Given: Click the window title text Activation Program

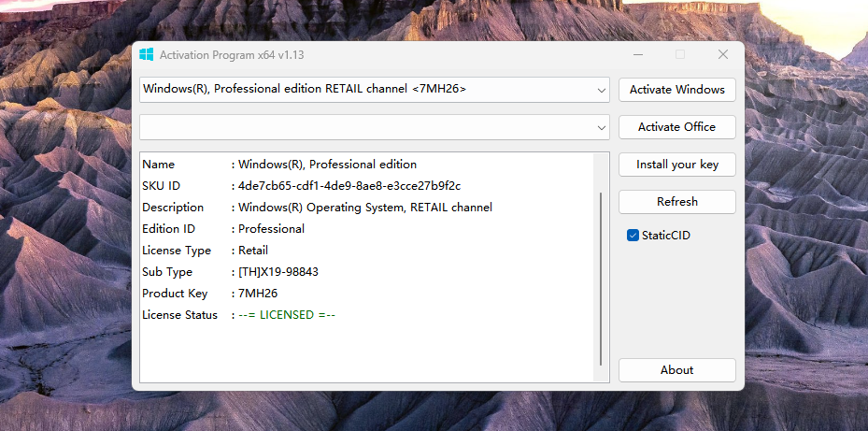Looking at the screenshot, I should coord(232,55).
